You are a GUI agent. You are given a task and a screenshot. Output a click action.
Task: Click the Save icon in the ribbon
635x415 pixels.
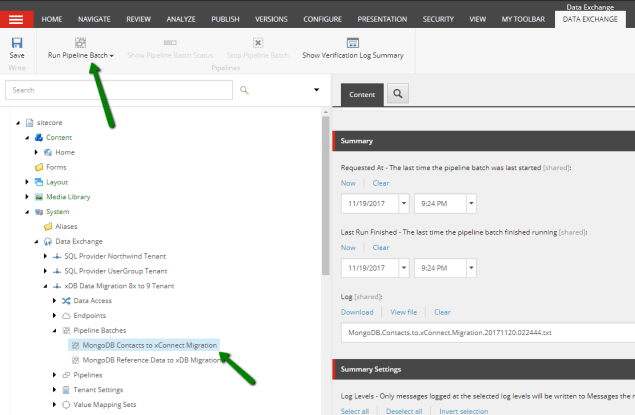point(17,43)
